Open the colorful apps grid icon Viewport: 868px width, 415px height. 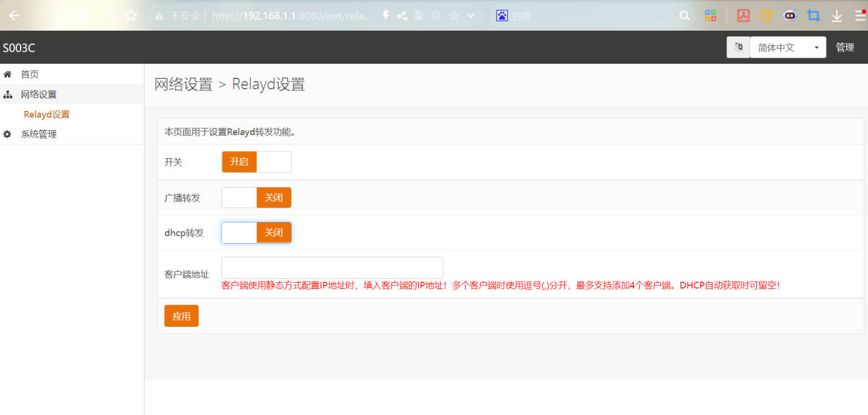point(710,16)
